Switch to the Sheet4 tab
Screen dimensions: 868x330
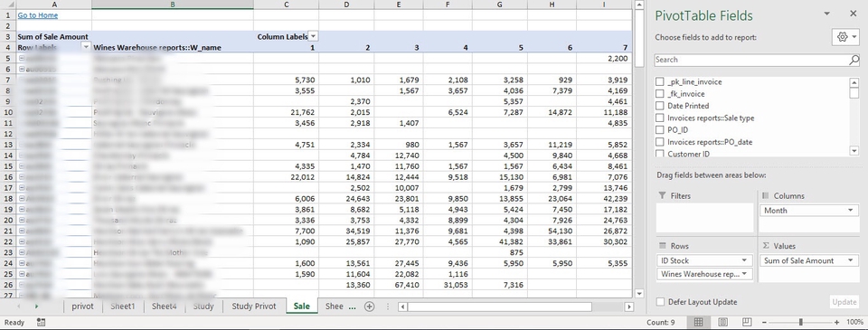coord(164,306)
